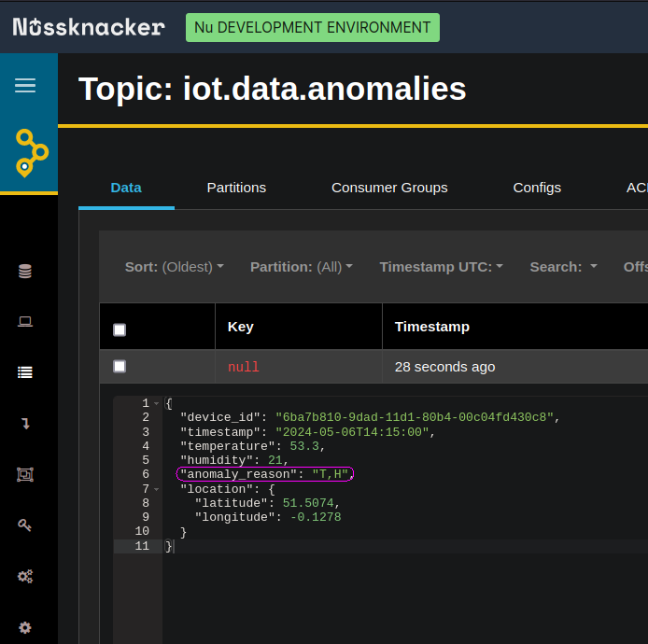Switch to the Partitions tab
This screenshot has width=648, height=644.
[x=236, y=188]
